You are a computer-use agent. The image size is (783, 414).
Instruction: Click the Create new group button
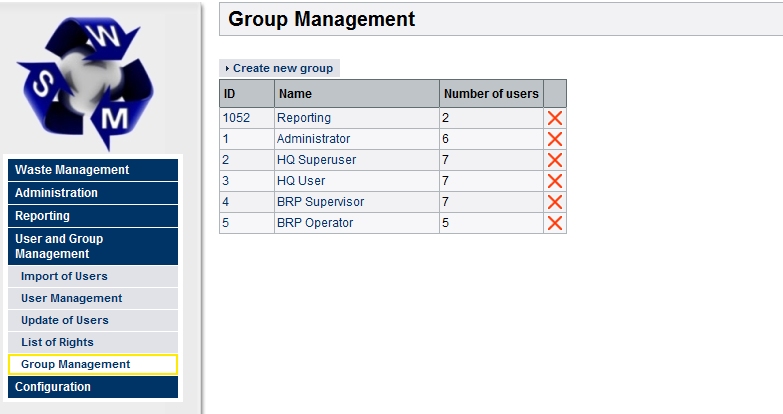tap(281, 68)
